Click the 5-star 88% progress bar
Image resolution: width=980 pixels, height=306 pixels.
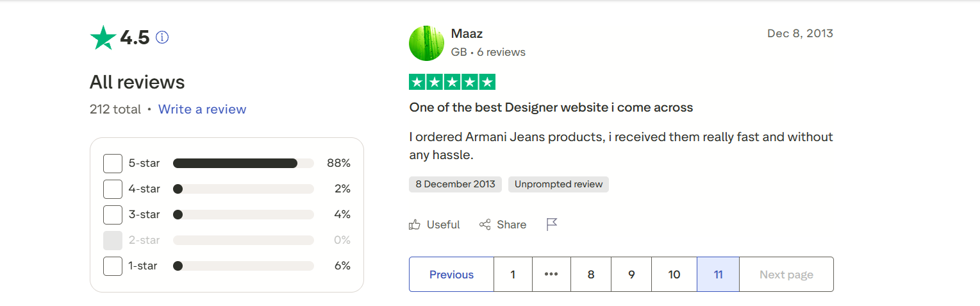(x=243, y=164)
